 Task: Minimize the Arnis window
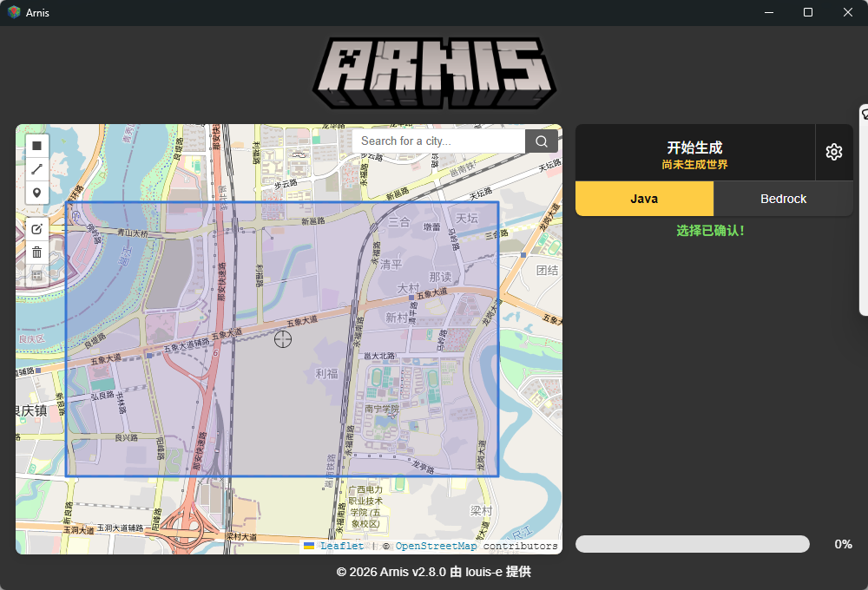(x=769, y=12)
